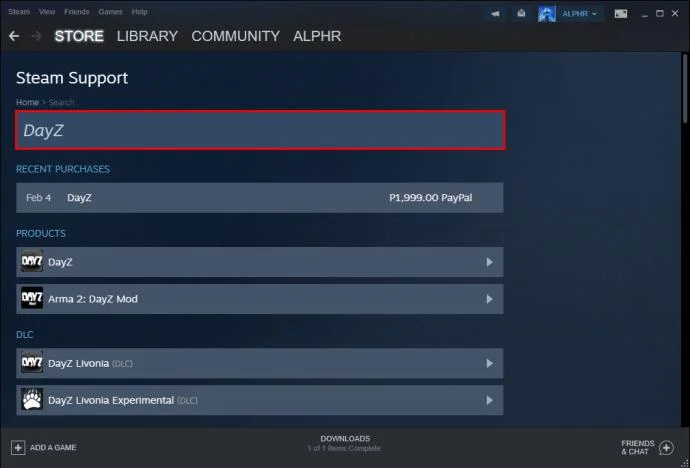
Task: Switch to Big Picture mode icon
Action: tap(621, 14)
